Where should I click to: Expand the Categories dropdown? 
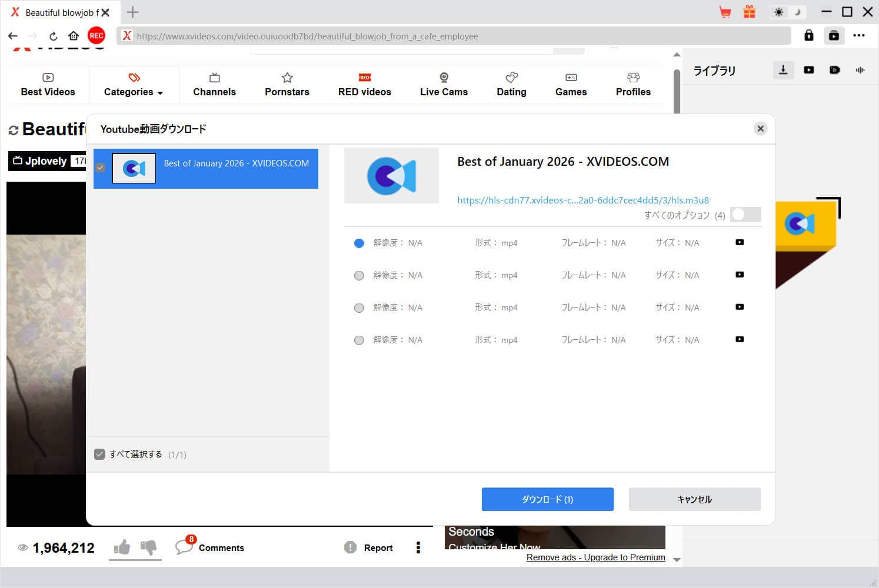[134, 85]
